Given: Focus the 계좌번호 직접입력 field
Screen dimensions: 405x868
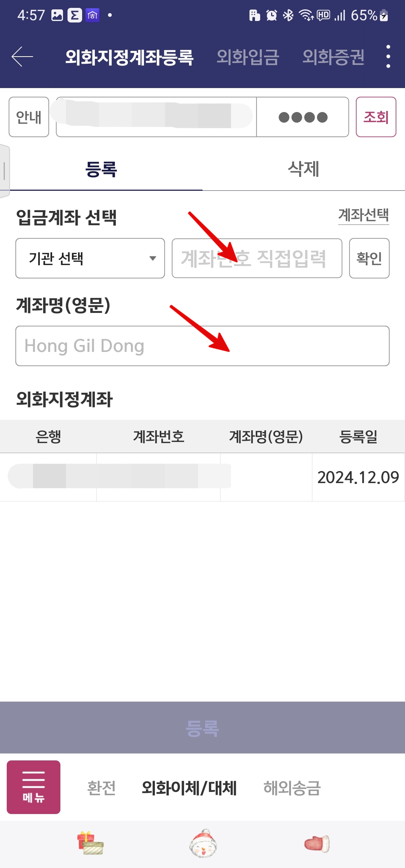Looking at the screenshot, I should coord(257,258).
